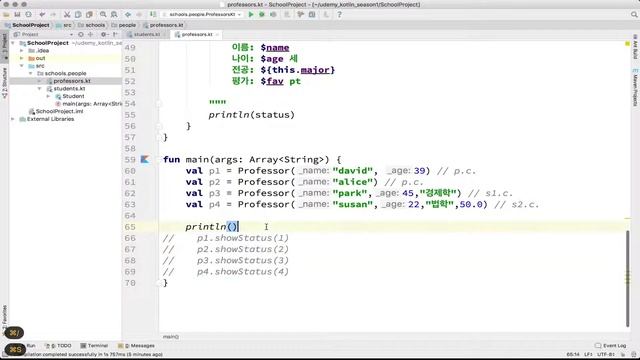Expand the .idea folder
Viewport: 640px width, 360px height.
22,51
